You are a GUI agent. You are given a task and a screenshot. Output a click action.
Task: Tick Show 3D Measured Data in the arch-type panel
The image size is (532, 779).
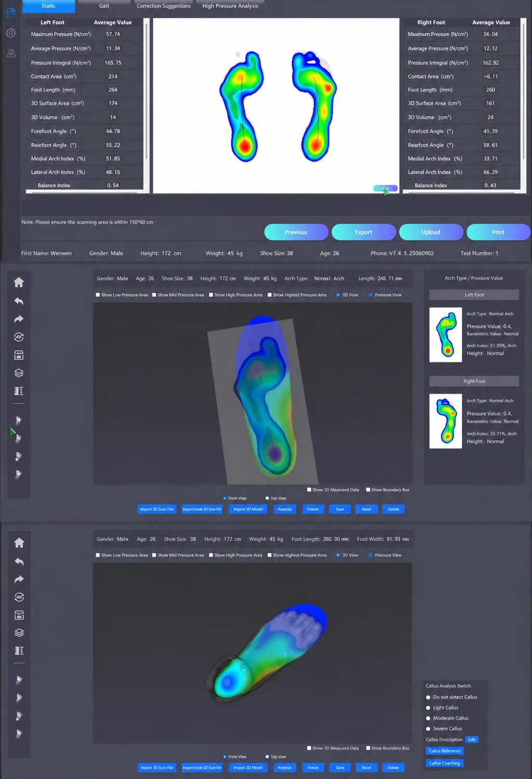[309, 490]
